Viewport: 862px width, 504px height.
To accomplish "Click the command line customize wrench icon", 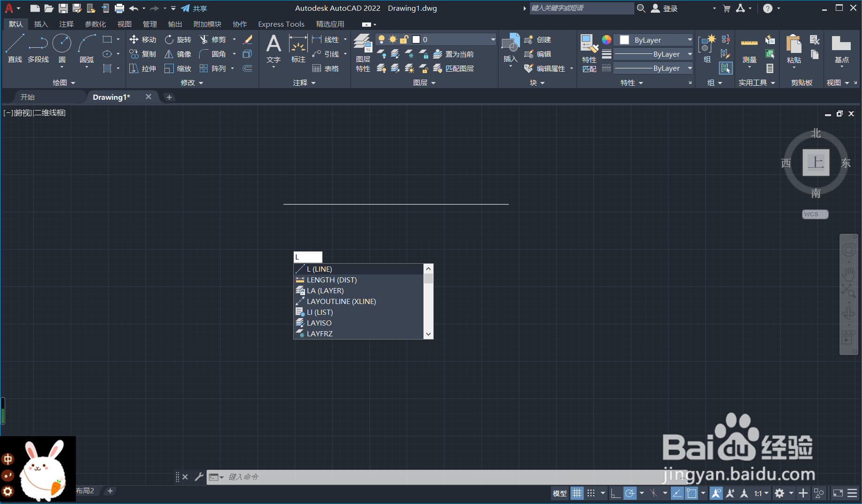I will pos(199,477).
